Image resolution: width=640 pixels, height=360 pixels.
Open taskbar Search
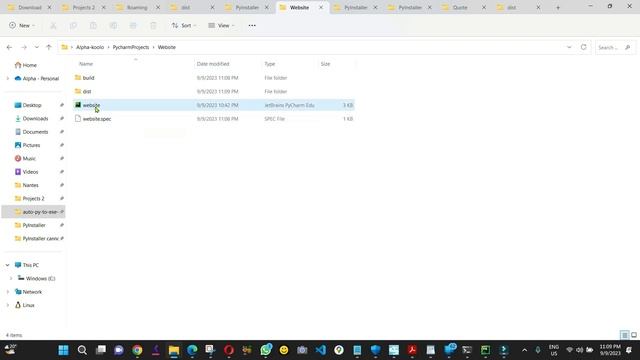(82, 350)
